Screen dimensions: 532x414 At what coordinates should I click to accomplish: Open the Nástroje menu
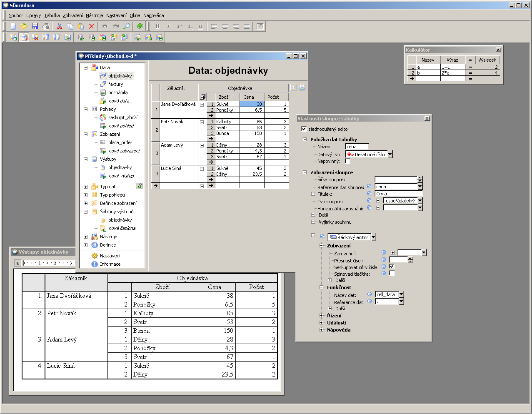[94, 15]
